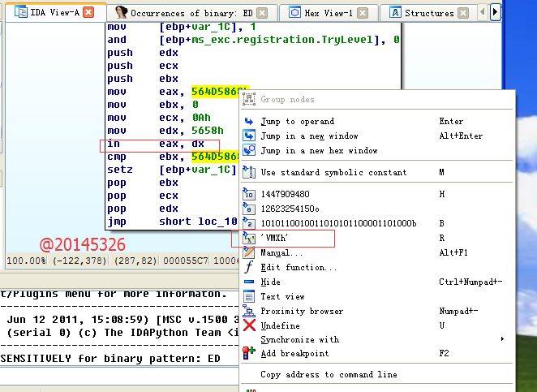Select Copy address to command line
The height and width of the screenshot is (392, 537).
[x=329, y=375]
